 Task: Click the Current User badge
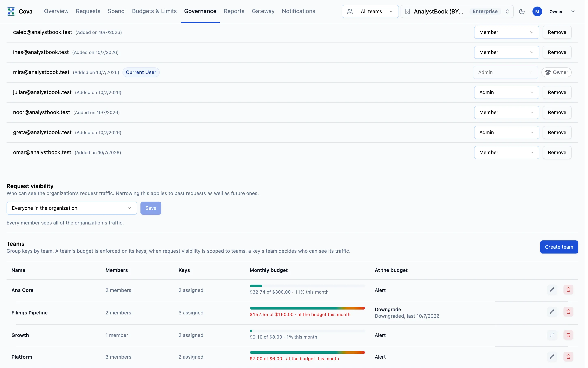click(x=141, y=72)
